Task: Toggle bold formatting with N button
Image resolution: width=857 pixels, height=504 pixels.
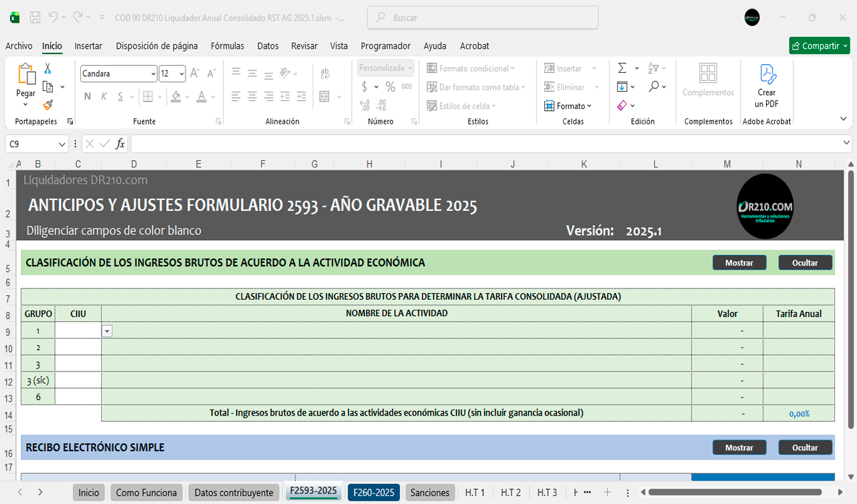Action: tap(87, 96)
